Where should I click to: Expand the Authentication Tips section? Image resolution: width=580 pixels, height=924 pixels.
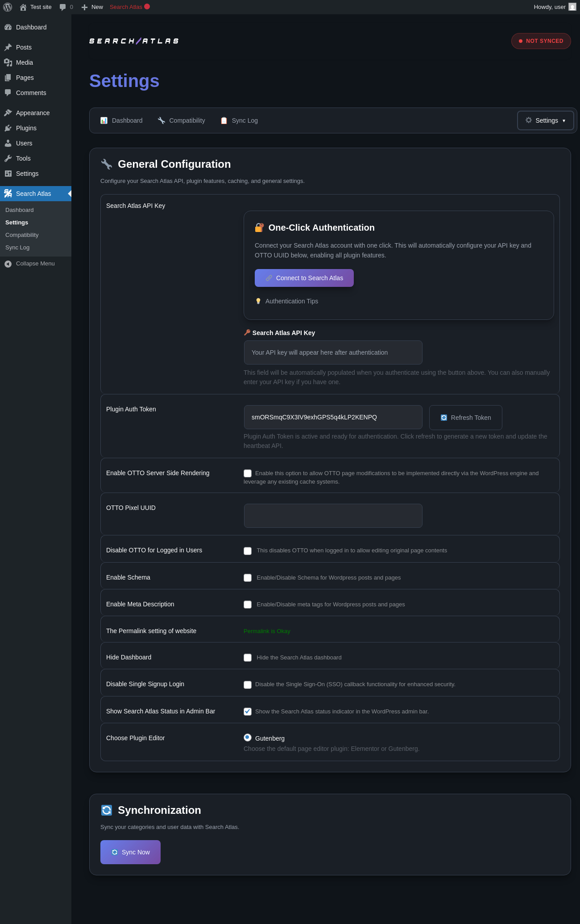[292, 301]
